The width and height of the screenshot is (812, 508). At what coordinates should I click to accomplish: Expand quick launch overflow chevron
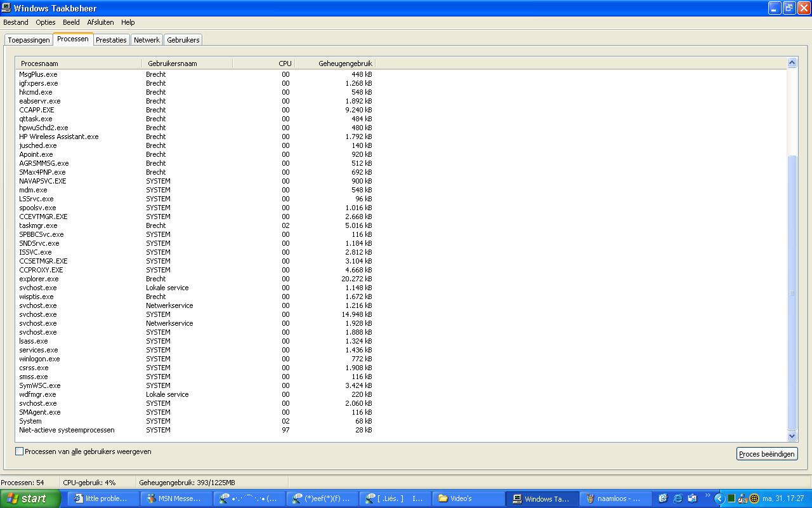click(x=707, y=496)
